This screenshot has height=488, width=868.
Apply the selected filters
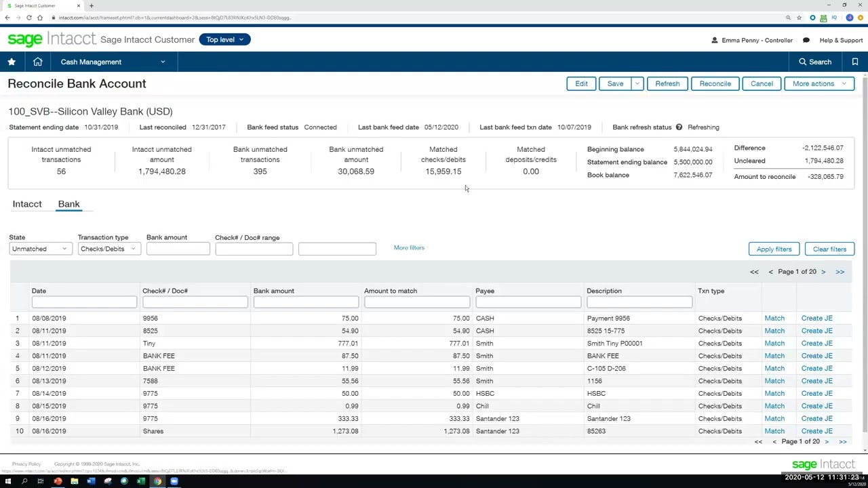pyautogui.click(x=774, y=249)
